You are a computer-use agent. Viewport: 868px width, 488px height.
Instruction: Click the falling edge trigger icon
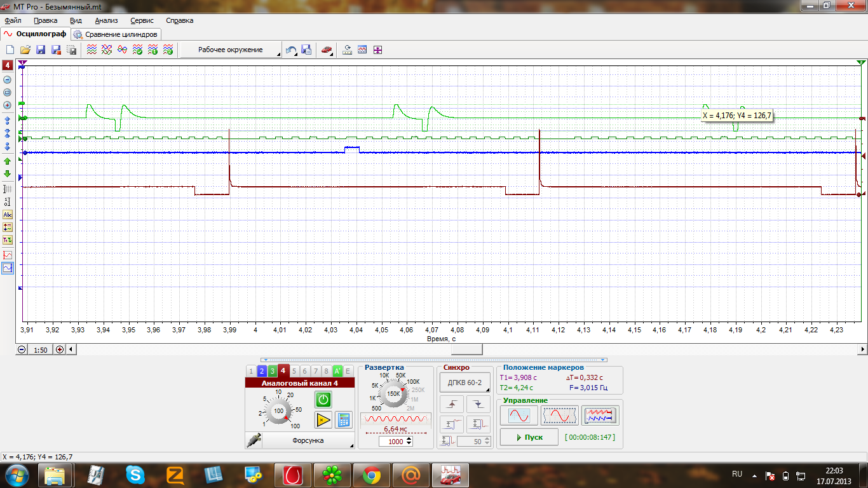478,404
